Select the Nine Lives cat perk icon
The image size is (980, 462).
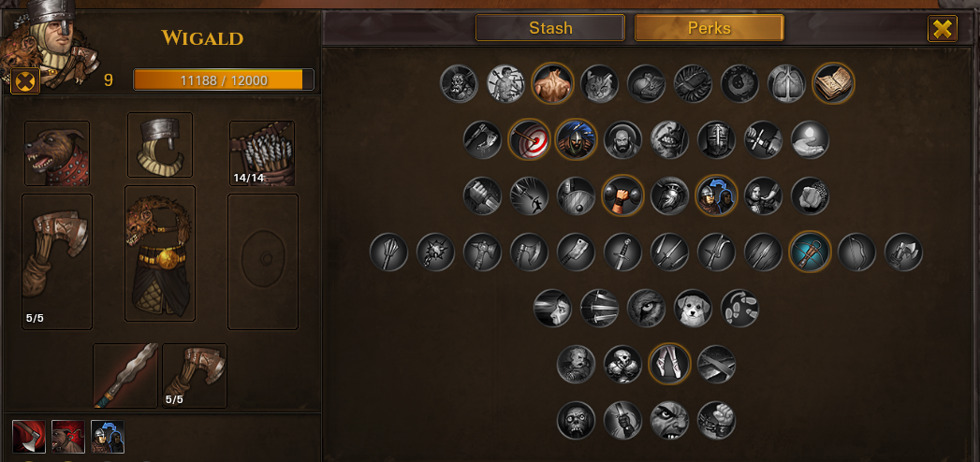(x=599, y=83)
